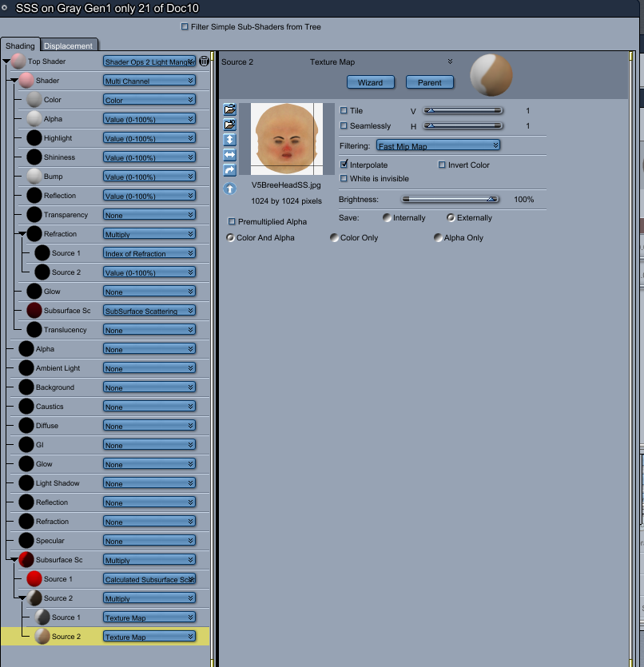
Task: Click the Parent button
Action: [430, 82]
